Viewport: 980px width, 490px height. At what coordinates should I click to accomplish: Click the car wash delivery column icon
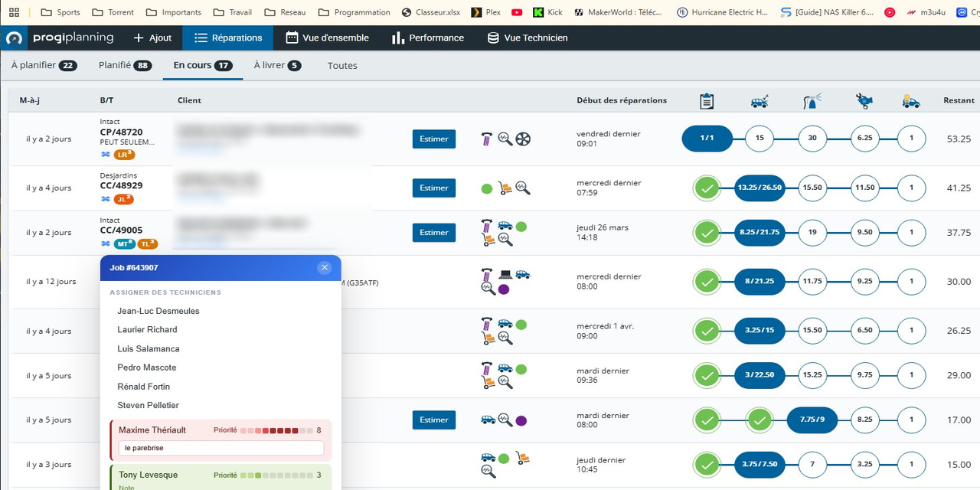pos(910,101)
